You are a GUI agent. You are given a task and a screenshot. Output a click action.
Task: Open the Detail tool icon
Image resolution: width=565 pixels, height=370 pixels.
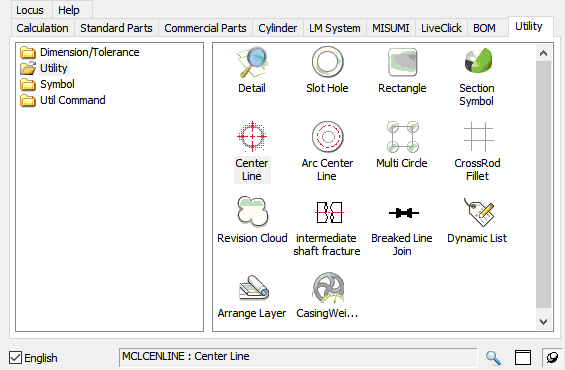[252, 62]
